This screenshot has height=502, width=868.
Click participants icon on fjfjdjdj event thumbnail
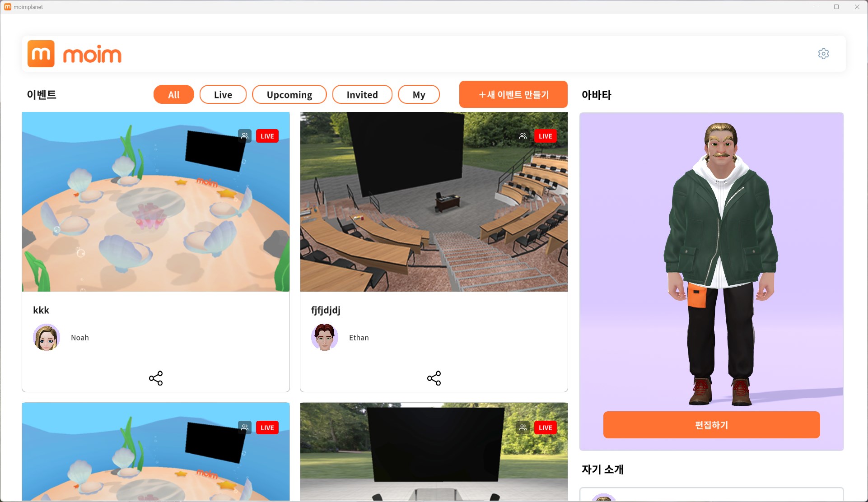click(x=523, y=135)
